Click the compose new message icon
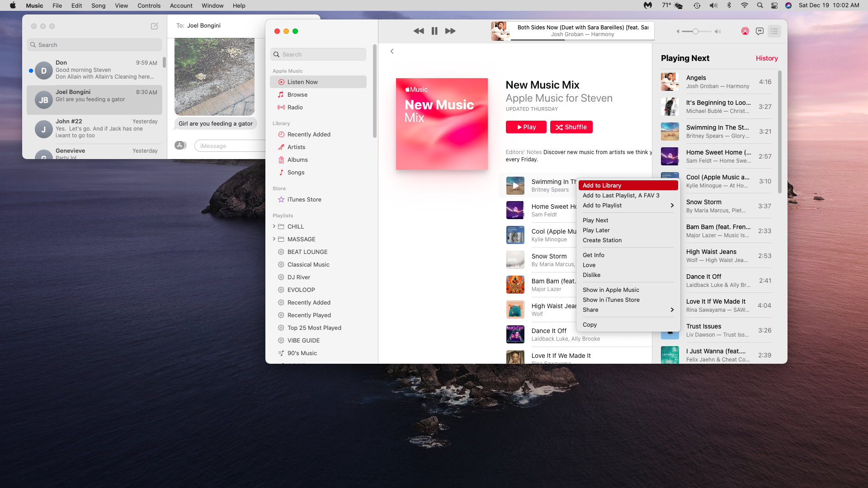Image resolution: width=868 pixels, height=488 pixels. tap(154, 26)
